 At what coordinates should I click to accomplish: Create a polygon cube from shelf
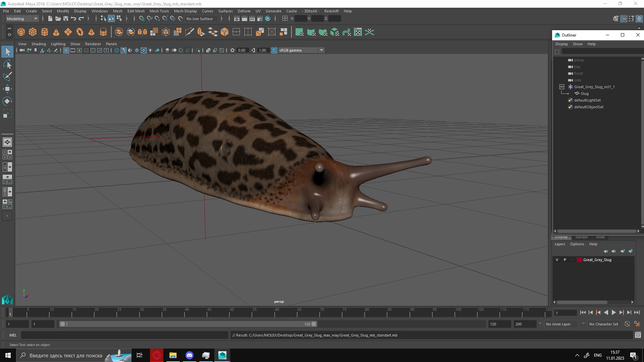(33, 32)
